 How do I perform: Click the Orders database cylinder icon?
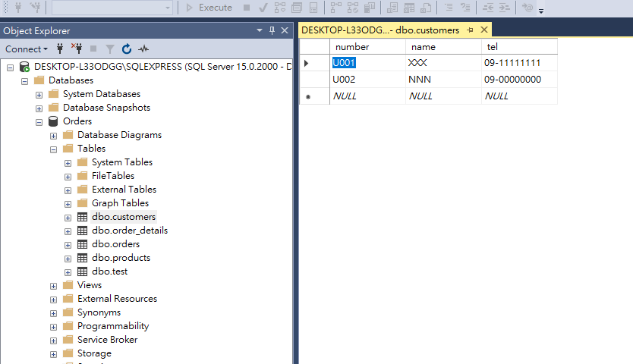tap(54, 121)
